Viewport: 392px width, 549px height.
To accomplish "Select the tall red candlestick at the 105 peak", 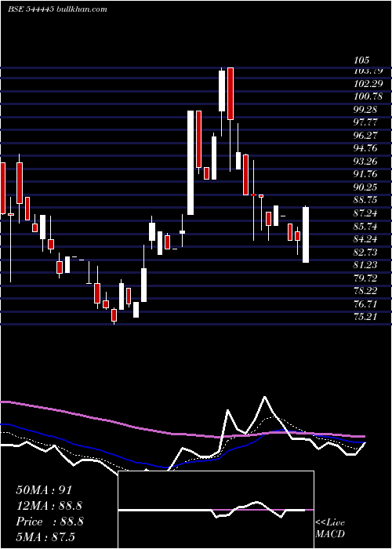I will 230,94.
